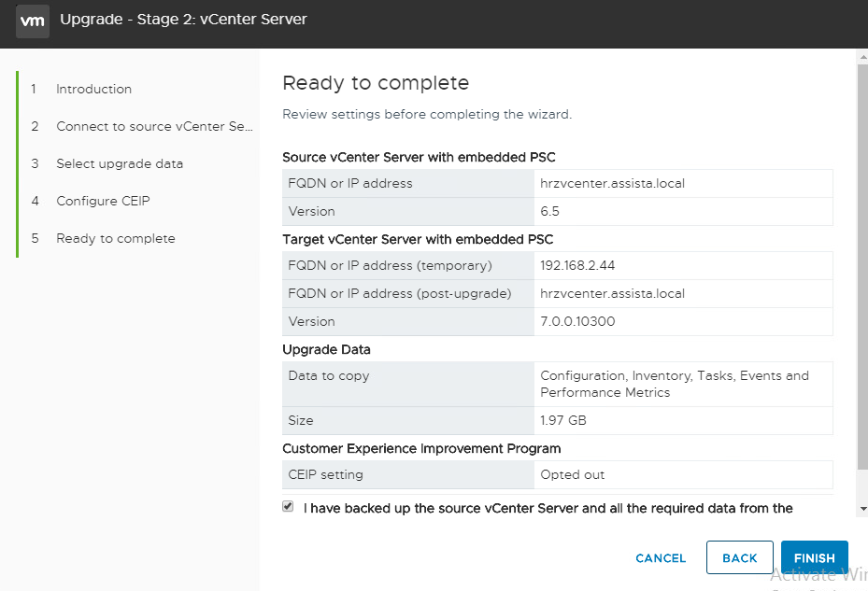Screen dimensions: 868x591
Task: Click target version 7.0.0.10300
Action: click(x=577, y=321)
